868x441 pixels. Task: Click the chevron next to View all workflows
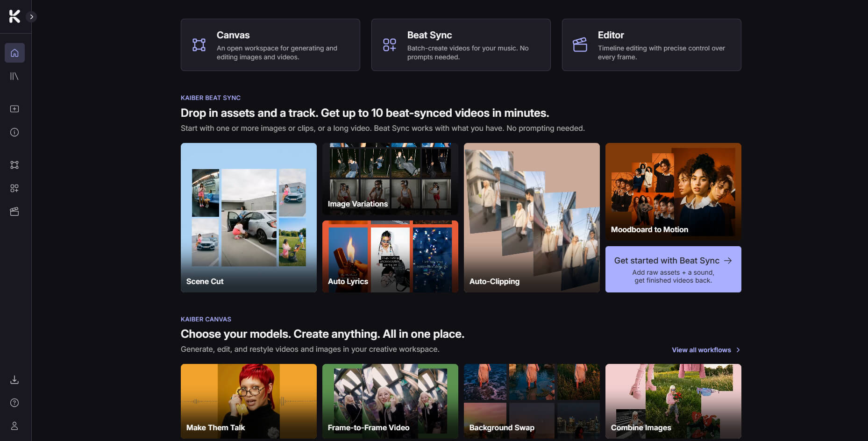pyautogui.click(x=738, y=350)
